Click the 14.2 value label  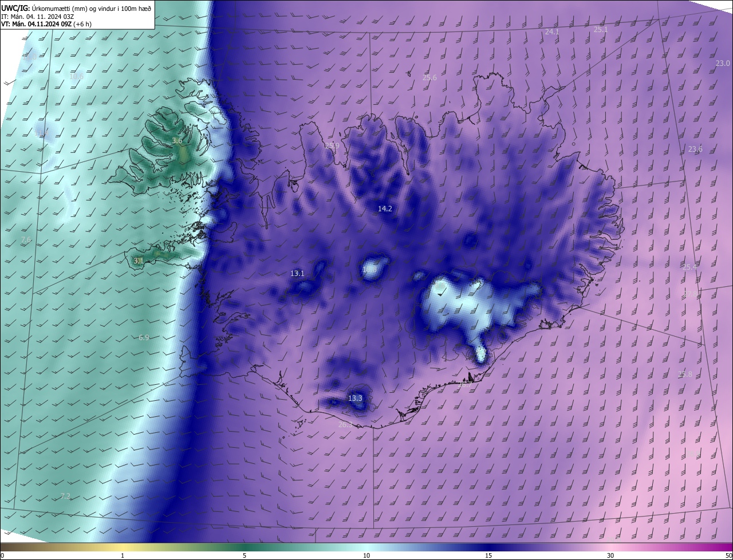pyautogui.click(x=385, y=209)
